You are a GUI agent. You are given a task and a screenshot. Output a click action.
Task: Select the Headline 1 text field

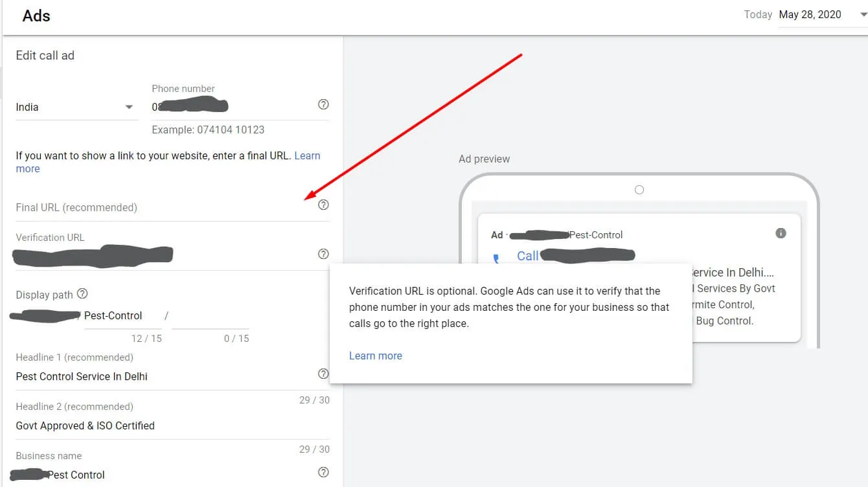[x=165, y=376]
